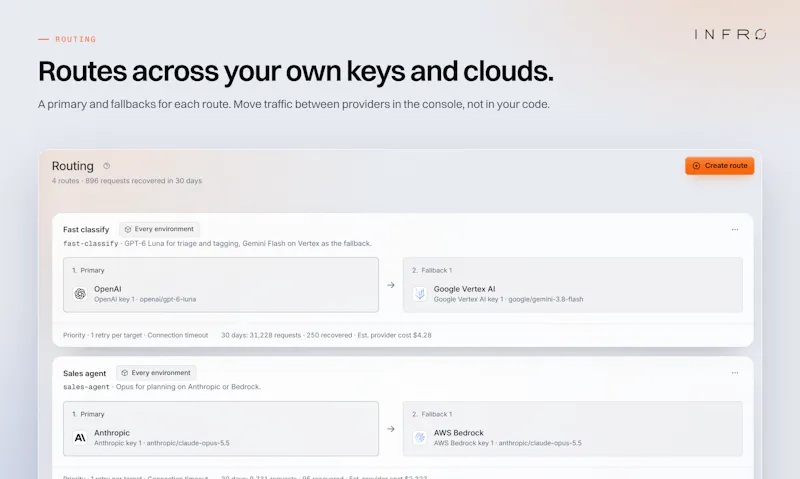800x479 pixels.
Task: Click '4 routes · 896 requests recovered' subtitle
Action: (127, 181)
